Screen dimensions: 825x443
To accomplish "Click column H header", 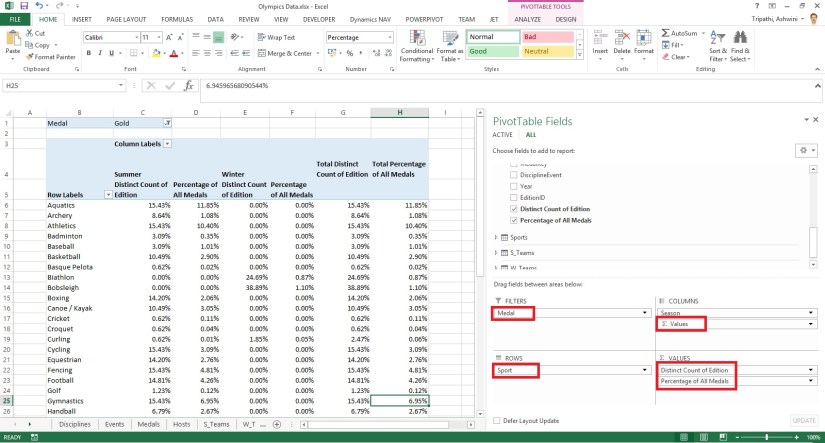I will [x=399, y=113].
